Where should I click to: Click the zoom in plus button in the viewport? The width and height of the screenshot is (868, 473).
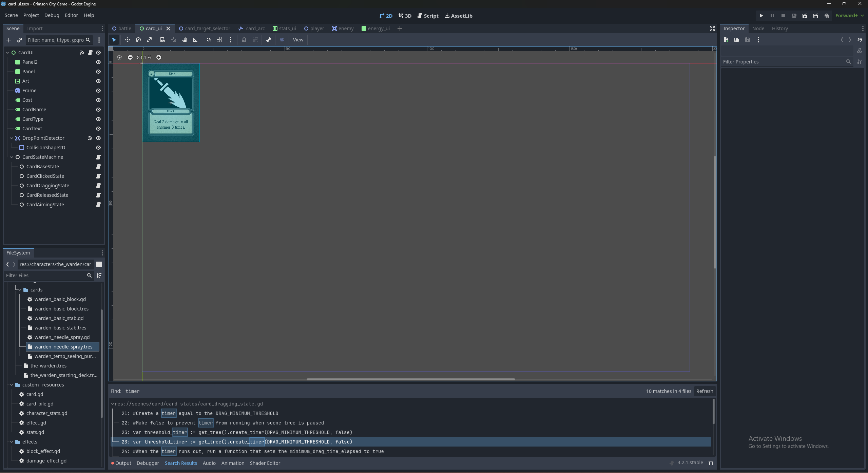pos(159,57)
